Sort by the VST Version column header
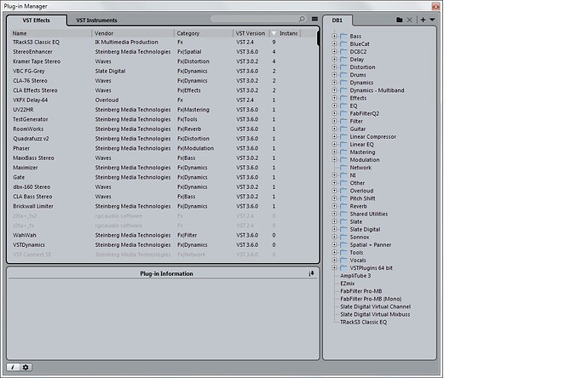588x378 pixels. click(251, 33)
